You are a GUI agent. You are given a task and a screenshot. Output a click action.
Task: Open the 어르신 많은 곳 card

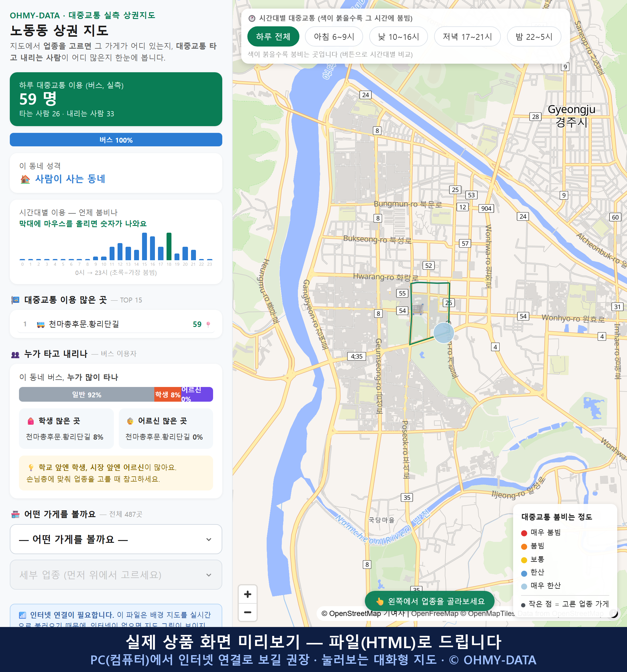click(x=166, y=429)
